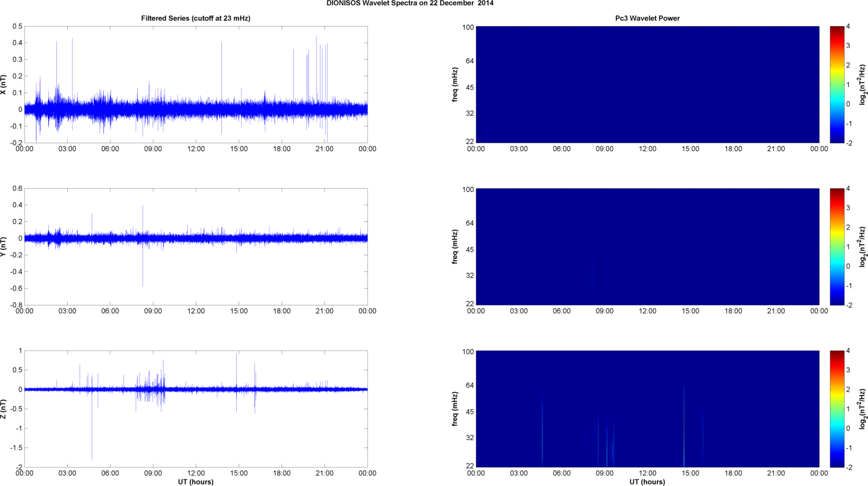Viewport: 868px width, 486px height.
Task: Click the middle spectrogram's "freq (mHz)" label
Action: click(455, 247)
